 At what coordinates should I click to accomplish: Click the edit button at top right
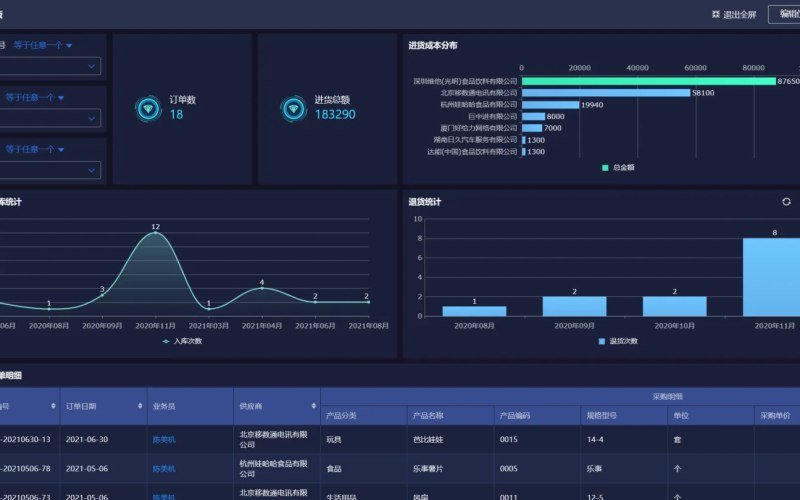(784, 14)
